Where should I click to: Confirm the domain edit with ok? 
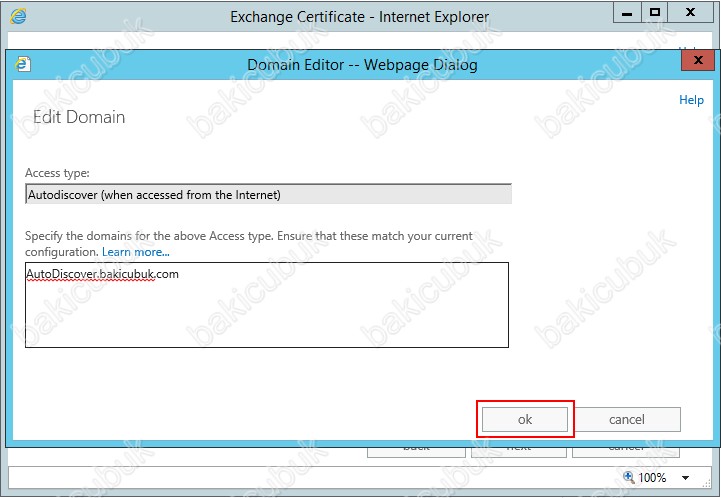525,419
